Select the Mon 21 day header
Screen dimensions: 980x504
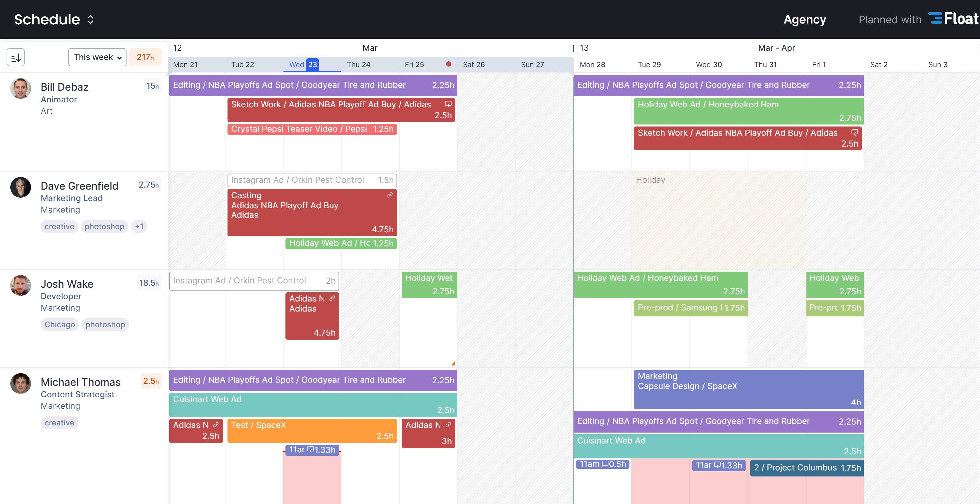pyautogui.click(x=185, y=64)
